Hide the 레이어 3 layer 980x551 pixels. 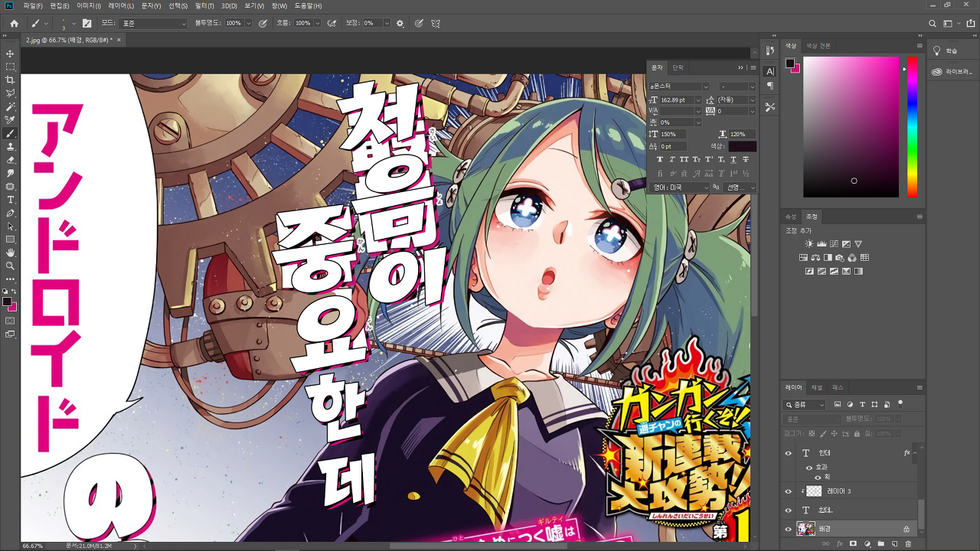(789, 491)
